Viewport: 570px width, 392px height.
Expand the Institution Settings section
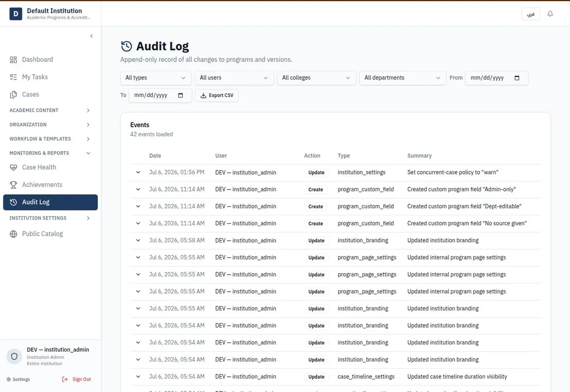pyautogui.click(x=50, y=218)
